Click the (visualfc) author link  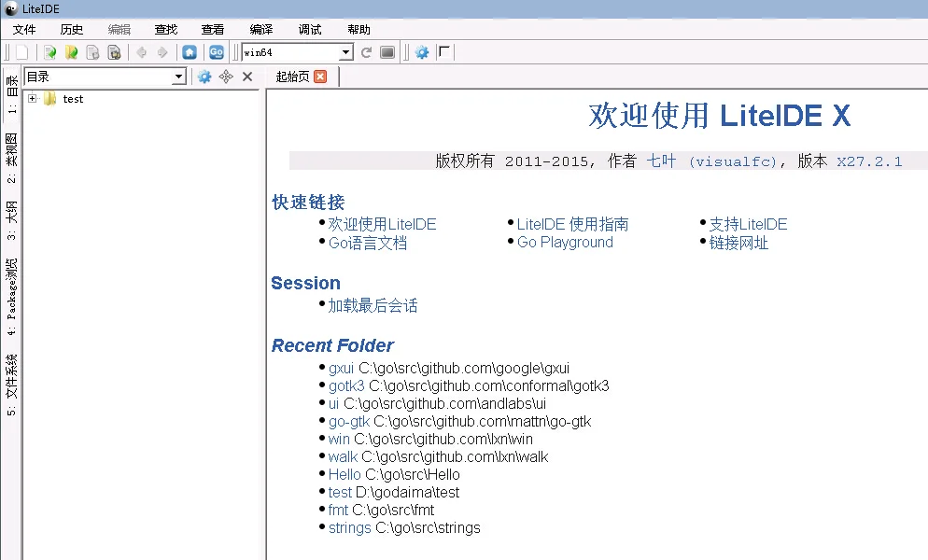(x=733, y=161)
